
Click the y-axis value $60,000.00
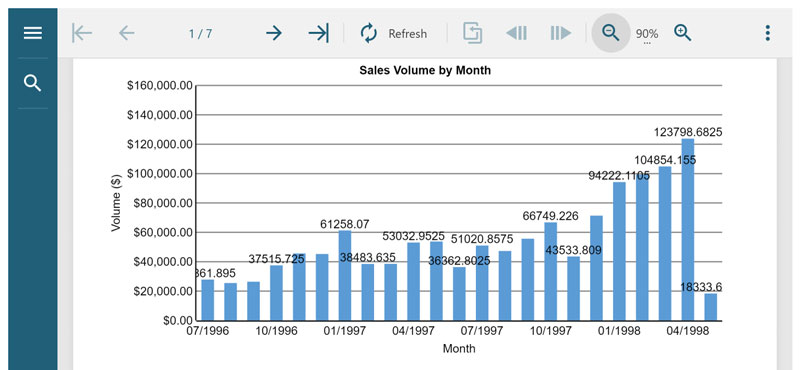(163, 233)
